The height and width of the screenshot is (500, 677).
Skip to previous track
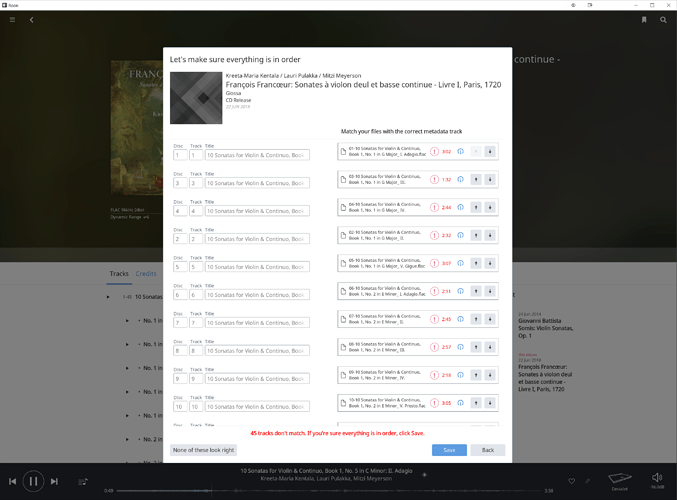coord(13,481)
